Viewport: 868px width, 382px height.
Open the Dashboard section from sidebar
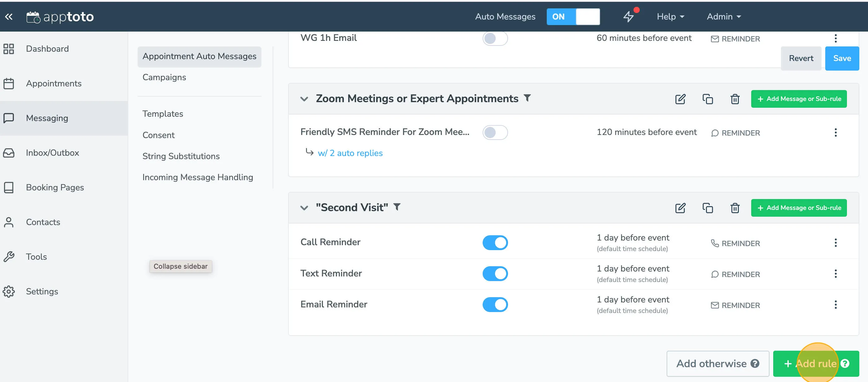(x=47, y=49)
